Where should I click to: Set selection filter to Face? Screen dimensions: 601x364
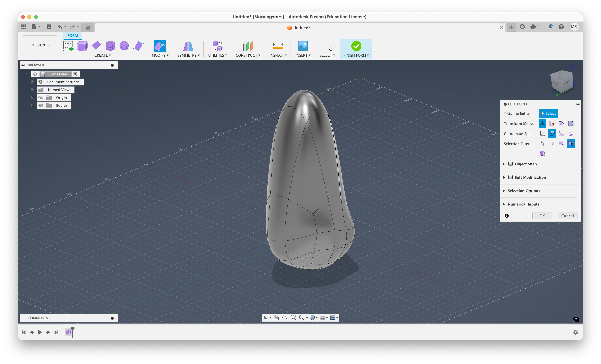coord(561,144)
